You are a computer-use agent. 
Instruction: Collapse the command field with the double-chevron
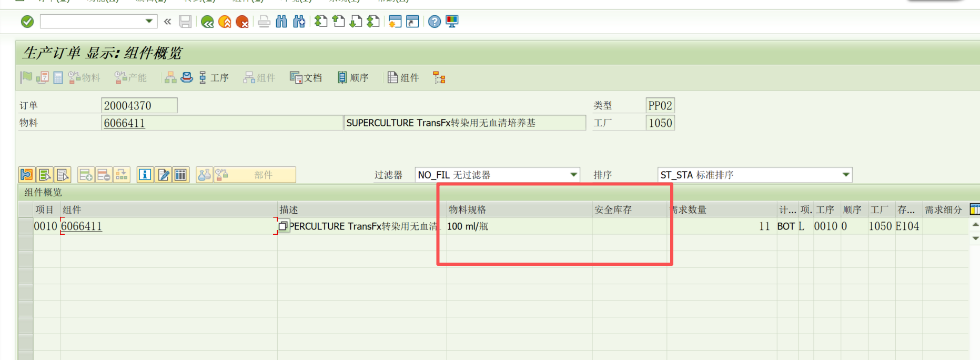tap(168, 22)
